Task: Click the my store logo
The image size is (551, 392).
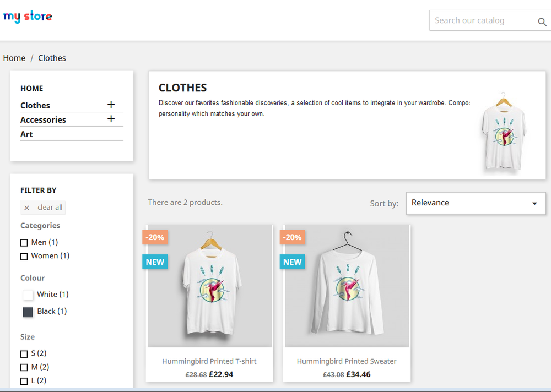Action: (x=28, y=16)
